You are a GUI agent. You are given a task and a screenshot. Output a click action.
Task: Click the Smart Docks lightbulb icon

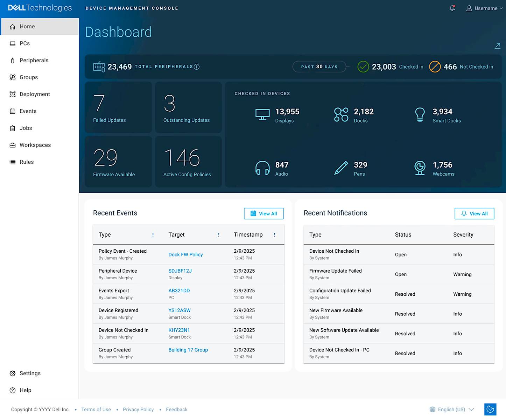click(420, 115)
